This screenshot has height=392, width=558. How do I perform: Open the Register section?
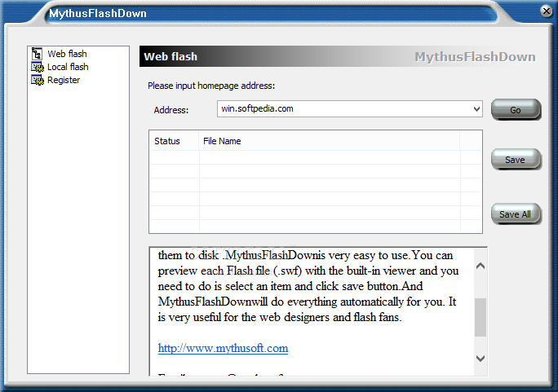click(x=64, y=80)
